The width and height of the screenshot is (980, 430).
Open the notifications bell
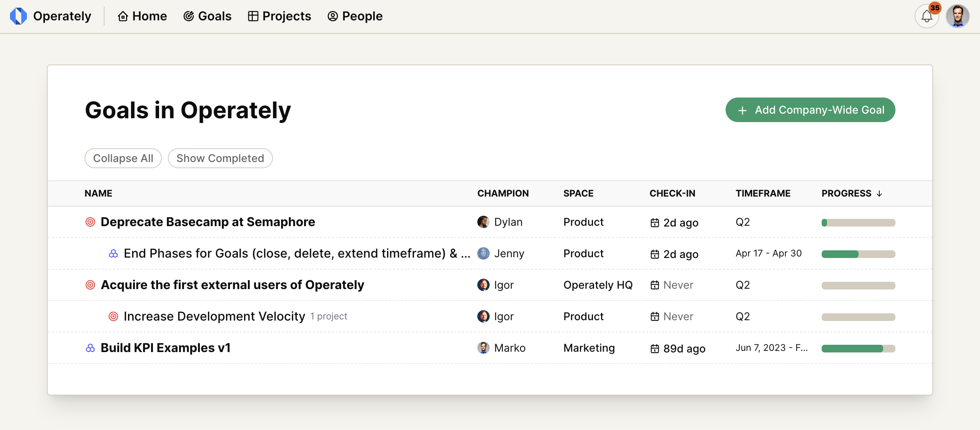point(927,17)
